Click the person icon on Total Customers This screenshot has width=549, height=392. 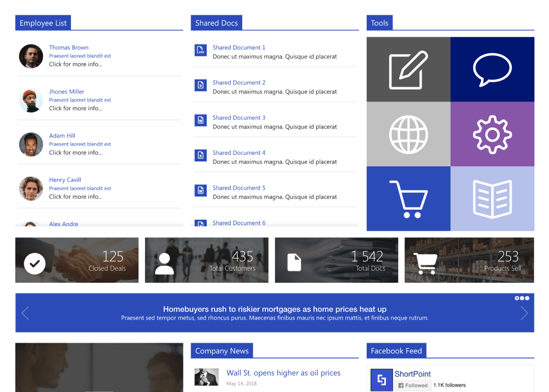coord(164,264)
